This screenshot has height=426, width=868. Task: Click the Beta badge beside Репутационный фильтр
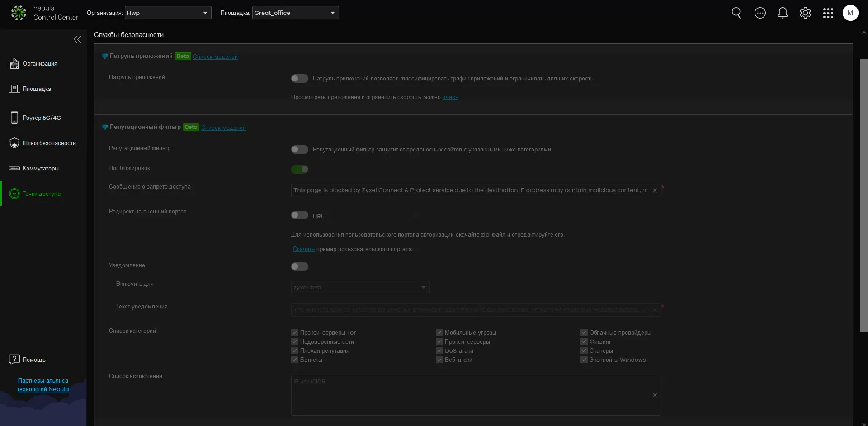coord(191,127)
